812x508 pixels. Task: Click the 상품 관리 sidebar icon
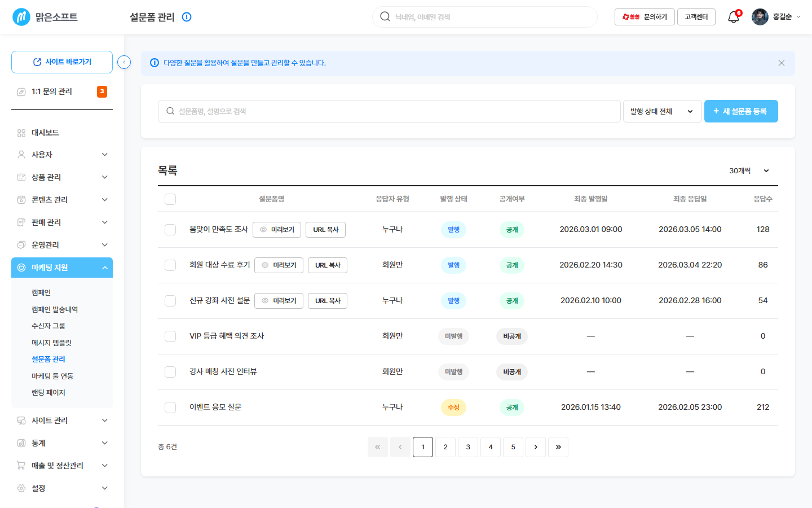(x=21, y=177)
